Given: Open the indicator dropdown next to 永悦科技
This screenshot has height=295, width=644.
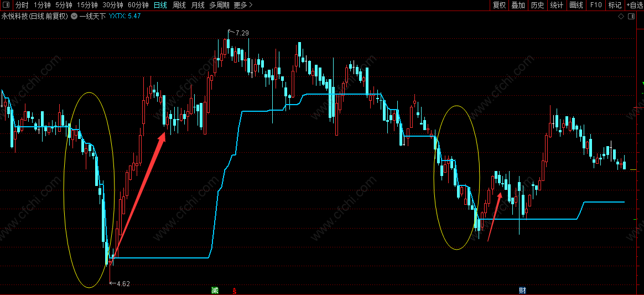Looking at the screenshot, I should point(74,17).
